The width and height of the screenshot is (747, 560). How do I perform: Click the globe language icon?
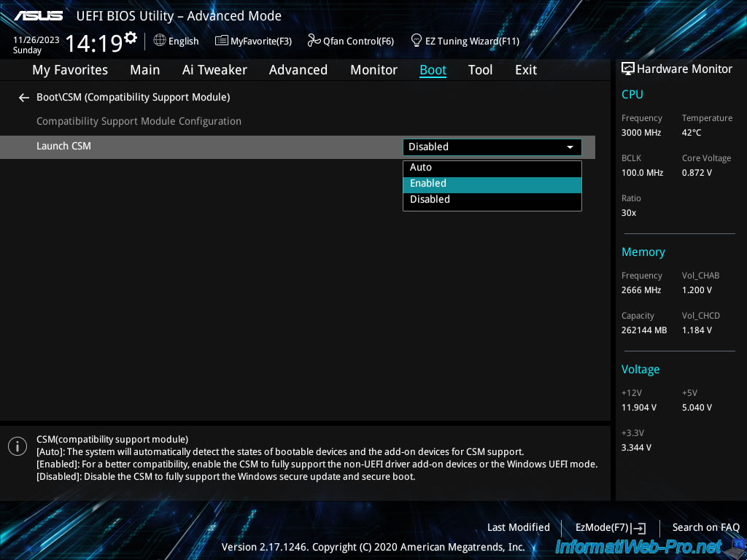coord(160,40)
